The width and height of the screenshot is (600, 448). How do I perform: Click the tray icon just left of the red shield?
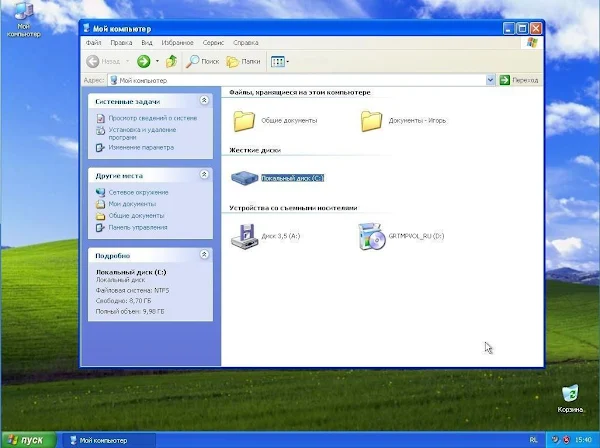point(555,440)
